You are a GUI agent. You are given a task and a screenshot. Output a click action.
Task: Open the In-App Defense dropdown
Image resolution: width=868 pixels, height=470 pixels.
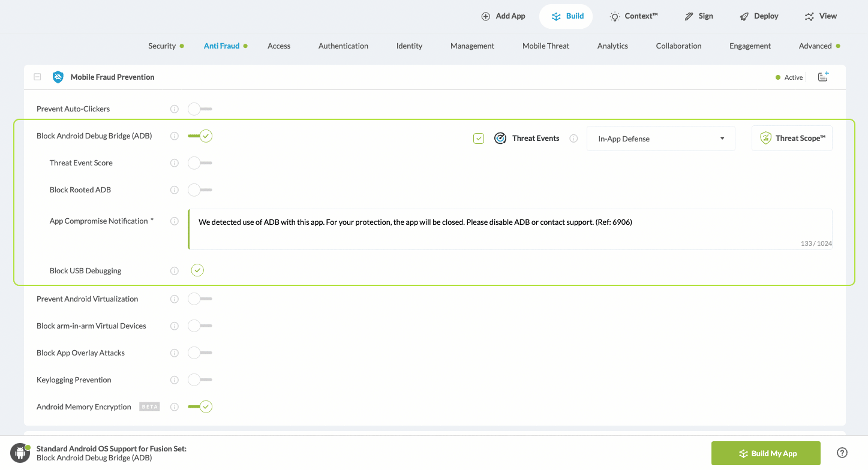[660, 138]
